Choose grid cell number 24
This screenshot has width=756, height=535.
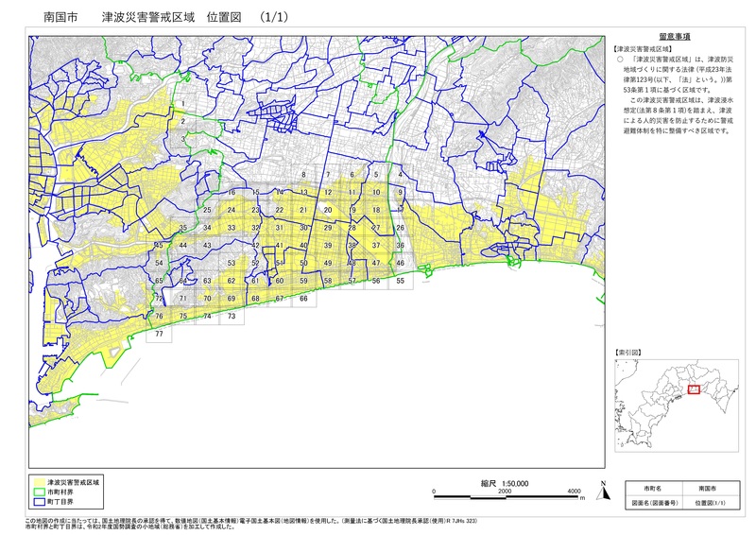(x=232, y=210)
